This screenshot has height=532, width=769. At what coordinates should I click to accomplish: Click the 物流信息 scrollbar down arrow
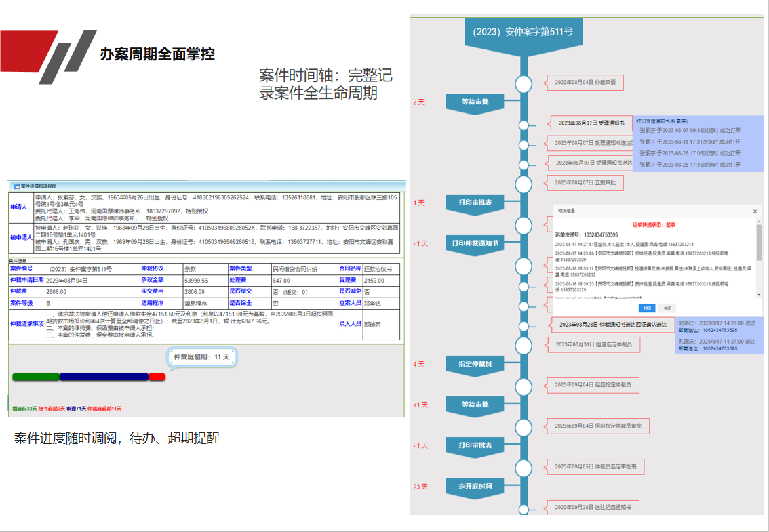pyautogui.click(x=760, y=295)
